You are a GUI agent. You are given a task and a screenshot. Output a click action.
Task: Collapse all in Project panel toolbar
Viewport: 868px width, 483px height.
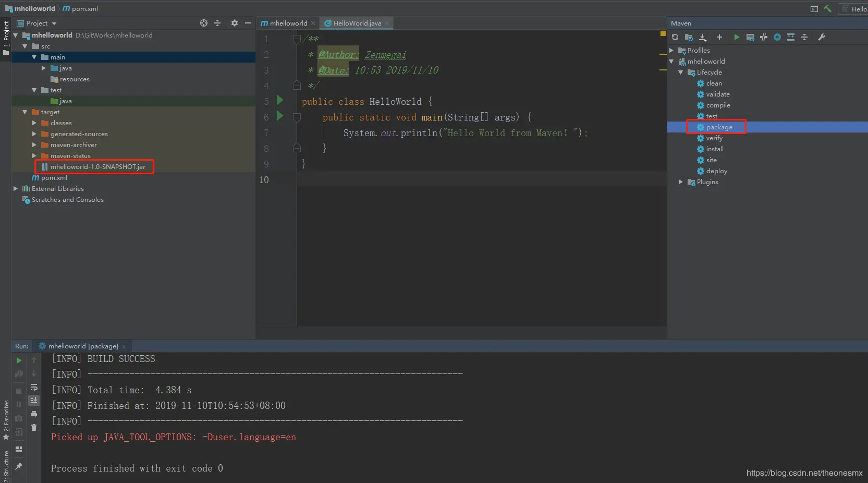217,23
